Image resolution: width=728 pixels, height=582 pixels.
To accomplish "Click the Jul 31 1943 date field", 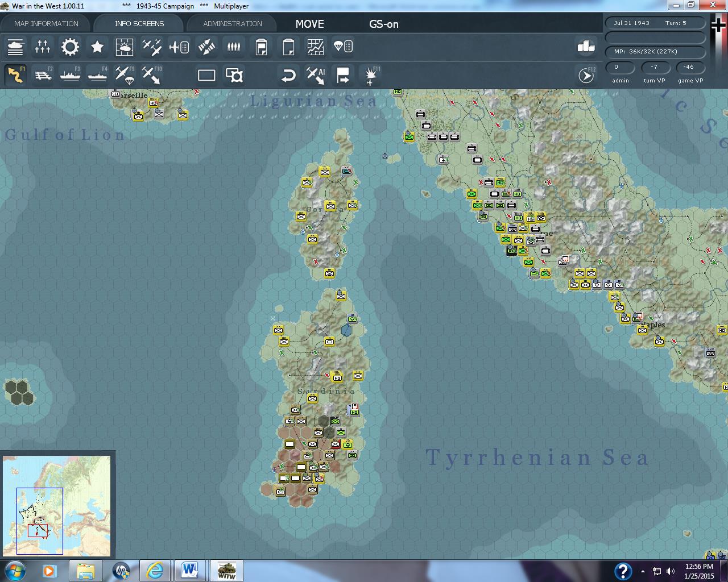I will pos(631,23).
